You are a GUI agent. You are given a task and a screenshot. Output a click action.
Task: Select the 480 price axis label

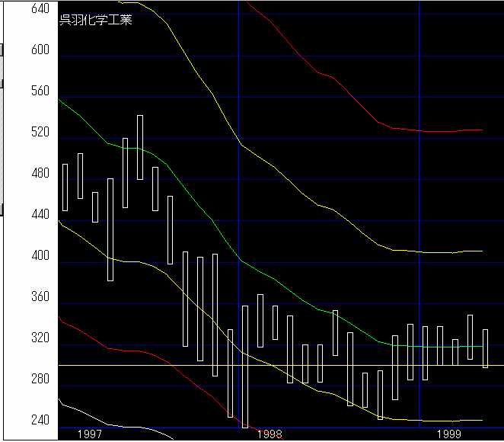tap(40, 173)
